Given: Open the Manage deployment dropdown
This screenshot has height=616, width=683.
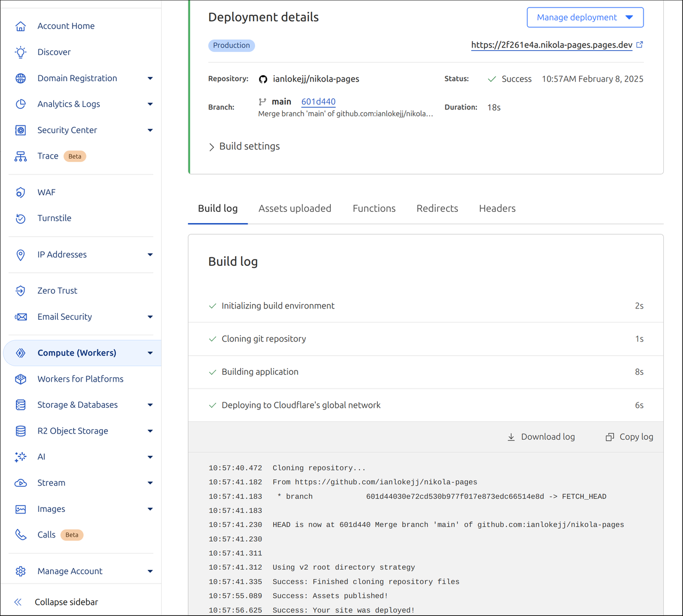Looking at the screenshot, I should pyautogui.click(x=585, y=17).
